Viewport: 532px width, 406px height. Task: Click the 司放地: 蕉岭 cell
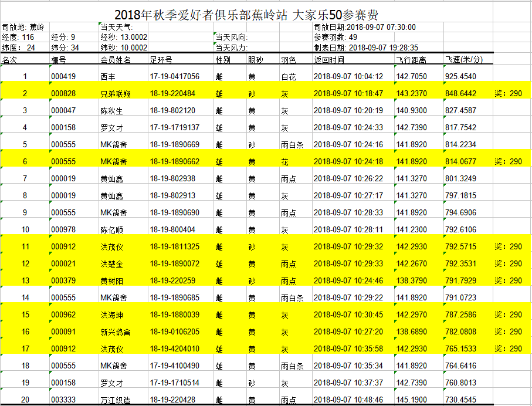point(23,27)
